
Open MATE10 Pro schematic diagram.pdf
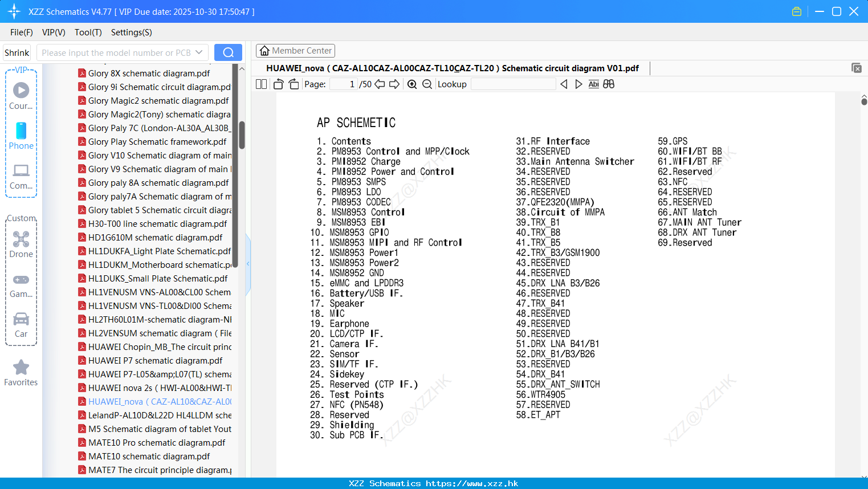pos(152,442)
